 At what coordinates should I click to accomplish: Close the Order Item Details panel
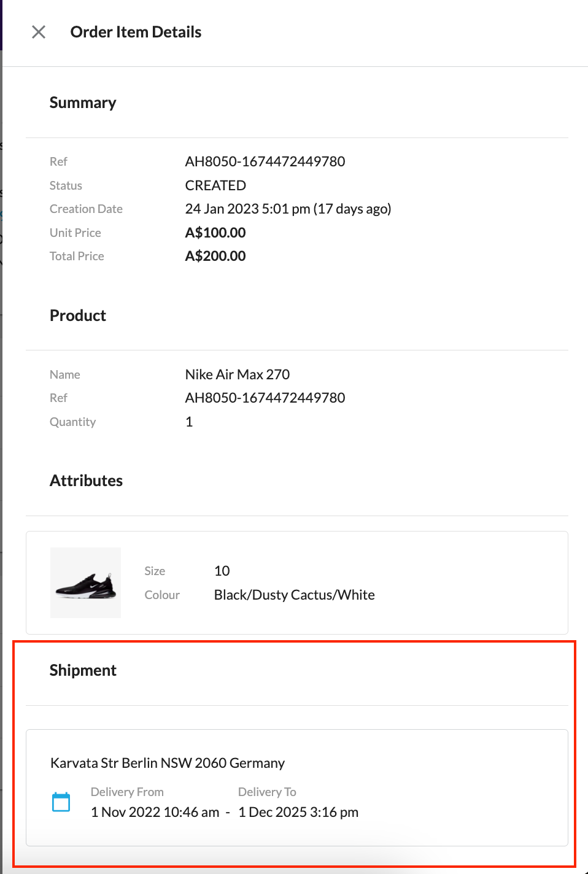coord(39,32)
